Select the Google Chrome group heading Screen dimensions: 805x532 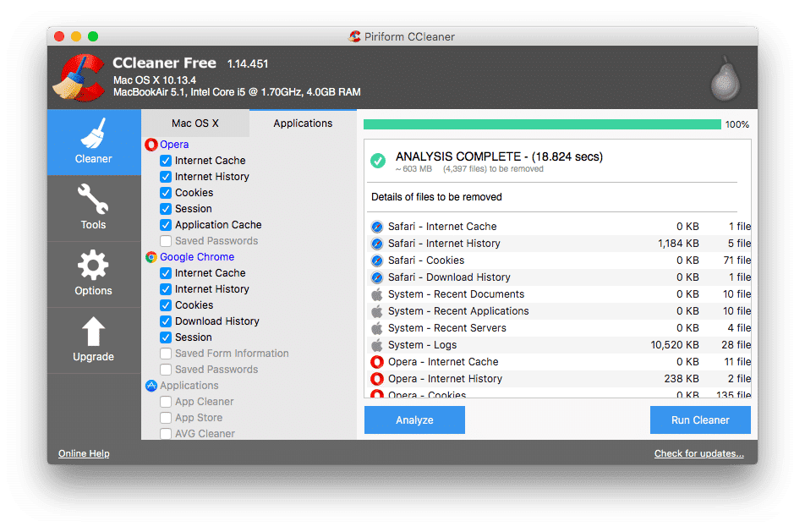coord(197,257)
